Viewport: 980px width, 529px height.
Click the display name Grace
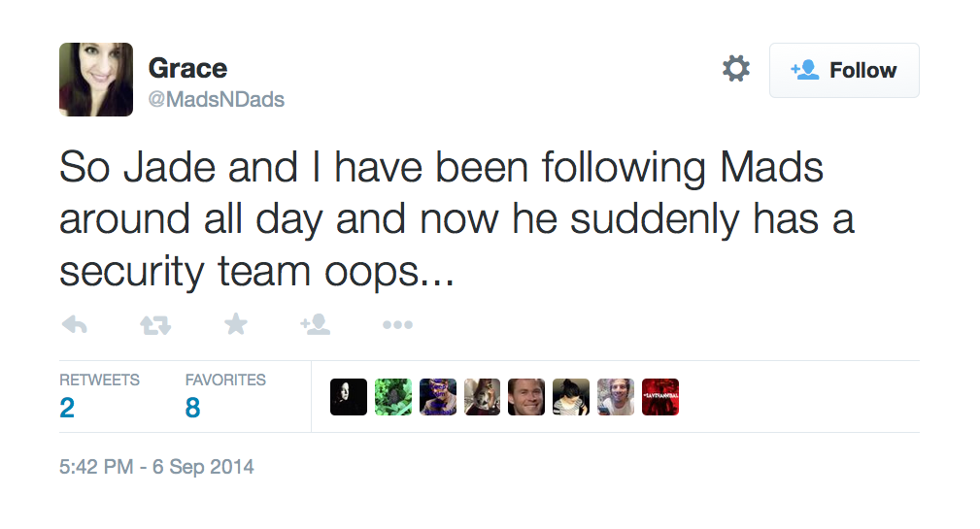[x=187, y=68]
